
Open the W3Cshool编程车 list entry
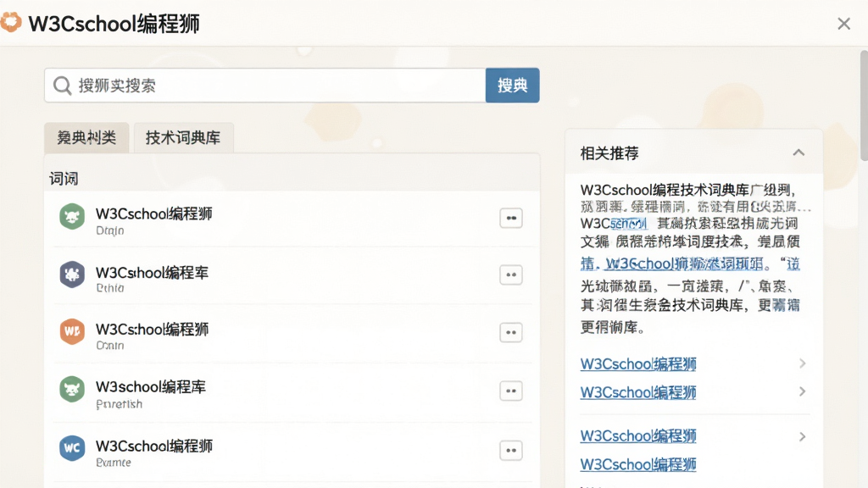tap(292, 275)
